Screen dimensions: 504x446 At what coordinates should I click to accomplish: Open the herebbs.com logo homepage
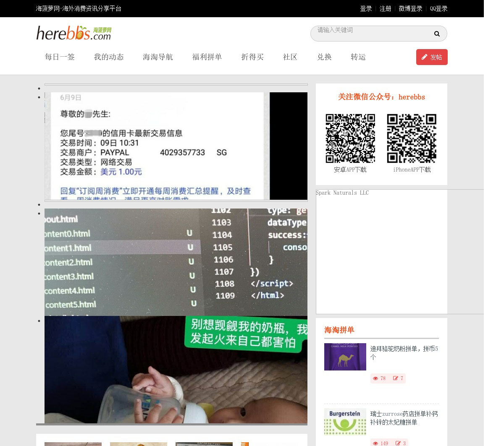(x=74, y=33)
